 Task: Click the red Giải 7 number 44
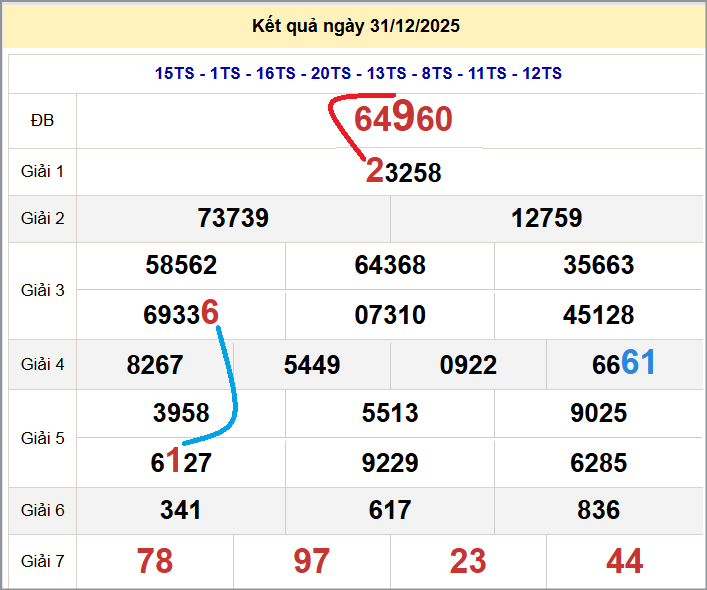[x=624, y=562]
